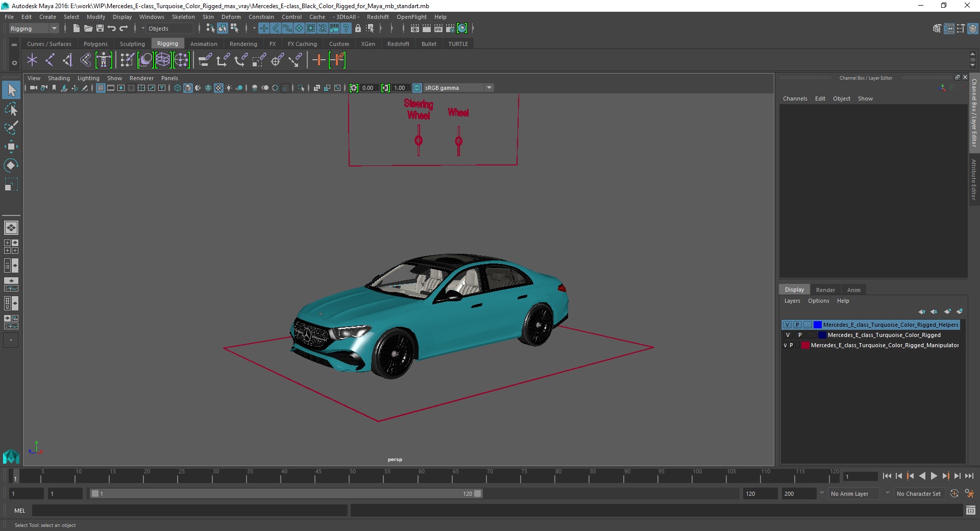Toggle textured display checker icon
Viewport: 980px width, 531px height.
(x=218, y=88)
